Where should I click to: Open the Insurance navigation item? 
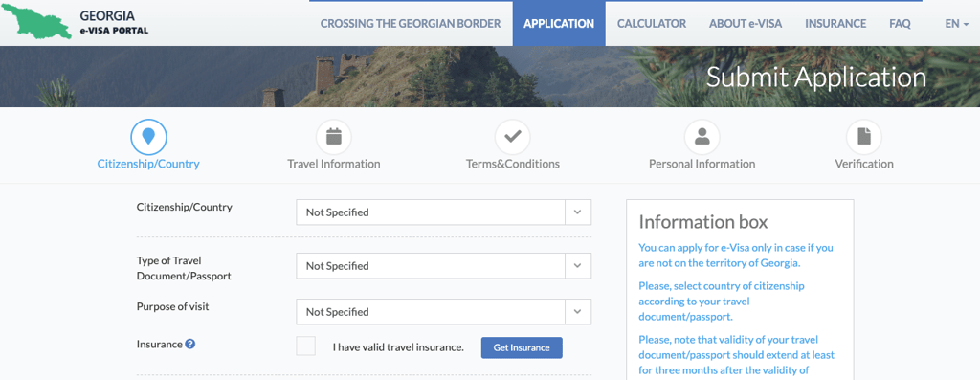835,24
